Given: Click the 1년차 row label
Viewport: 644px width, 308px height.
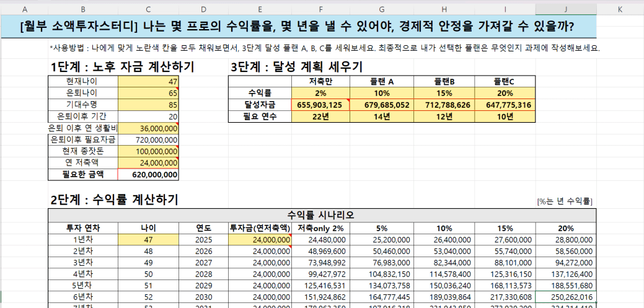Looking at the screenshot, I should (83, 240).
